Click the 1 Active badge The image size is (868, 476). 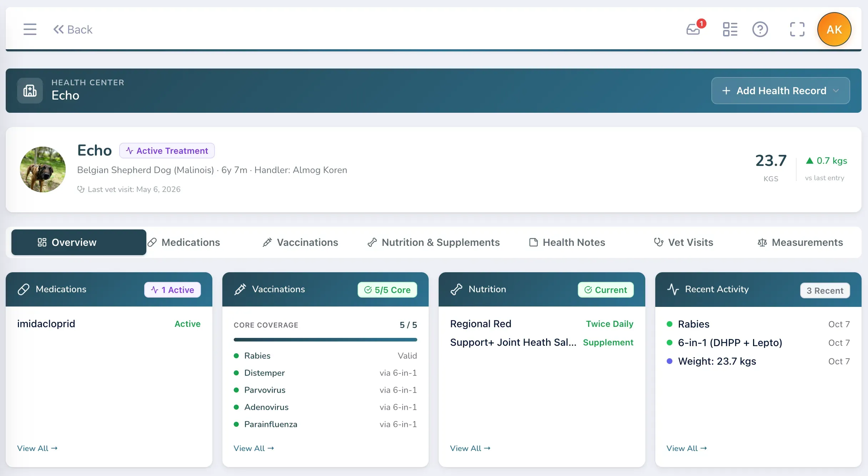pyautogui.click(x=172, y=290)
